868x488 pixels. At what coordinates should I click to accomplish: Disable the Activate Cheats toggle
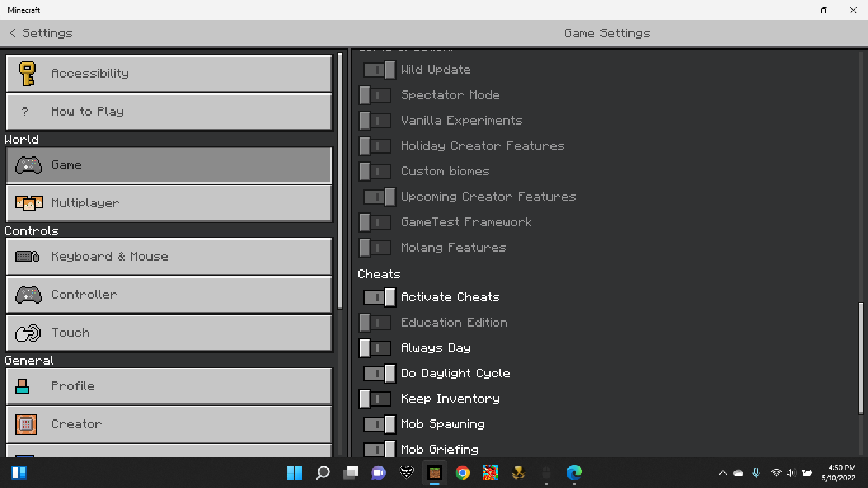[x=379, y=297]
